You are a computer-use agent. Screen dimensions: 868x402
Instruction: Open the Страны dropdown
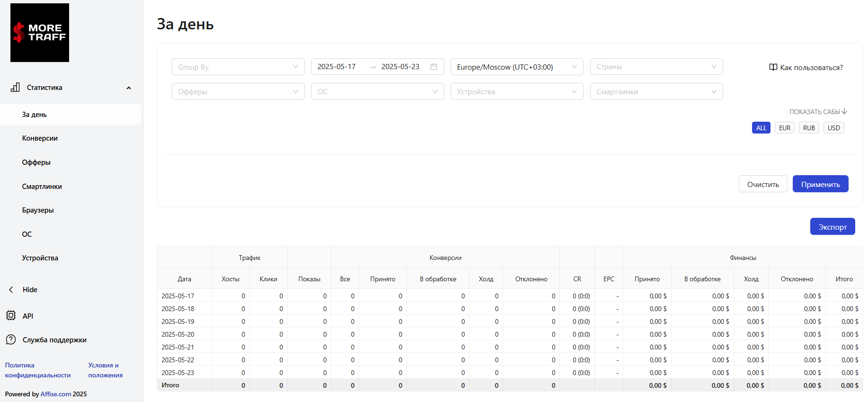pos(656,67)
